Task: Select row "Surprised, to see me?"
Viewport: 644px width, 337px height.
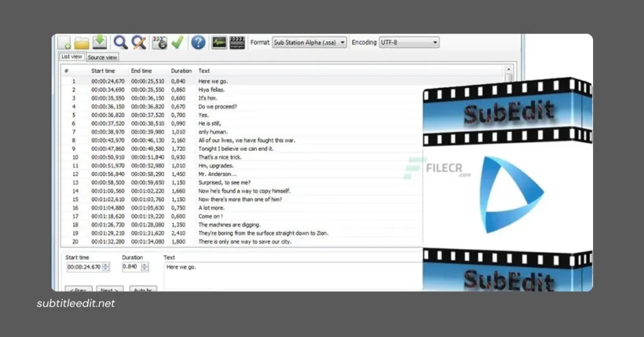Action: (242, 182)
